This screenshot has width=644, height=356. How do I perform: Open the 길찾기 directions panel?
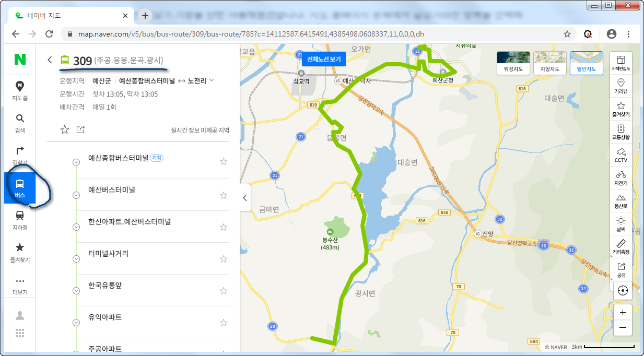[20, 156]
